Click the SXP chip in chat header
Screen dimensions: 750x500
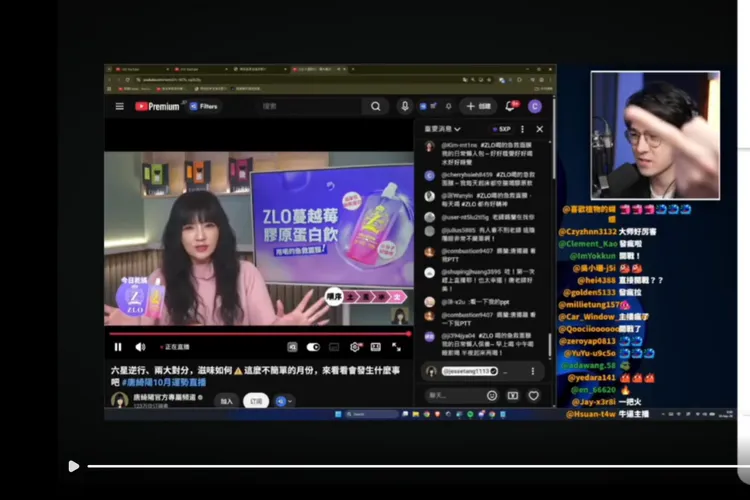click(x=501, y=129)
